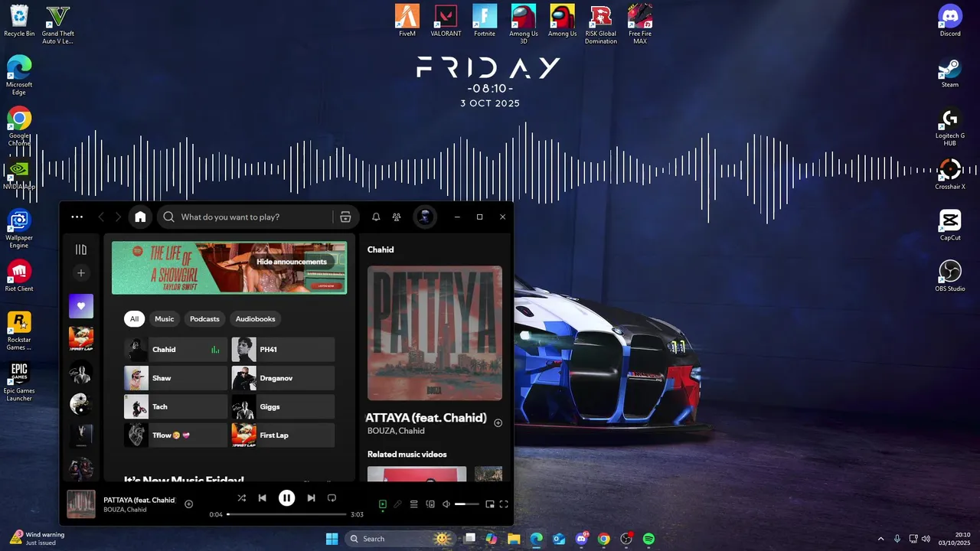The width and height of the screenshot is (980, 551).
Task: Open taskbar volume control
Action: pos(926,539)
